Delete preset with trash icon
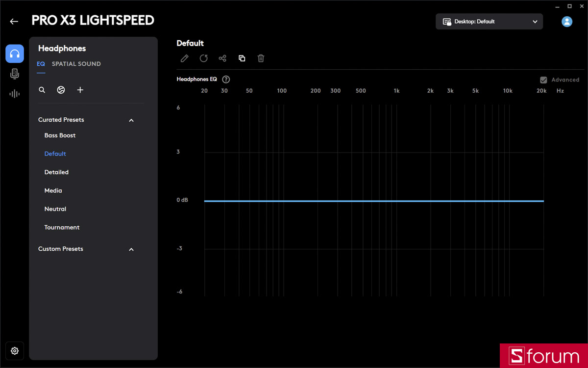588x368 pixels. click(261, 58)
